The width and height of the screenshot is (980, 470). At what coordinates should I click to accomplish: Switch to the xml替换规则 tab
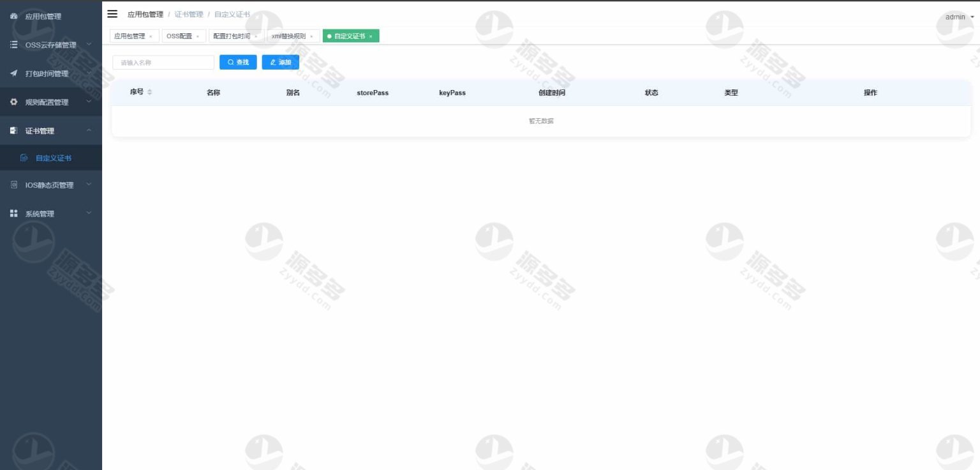tap(288, 36)
